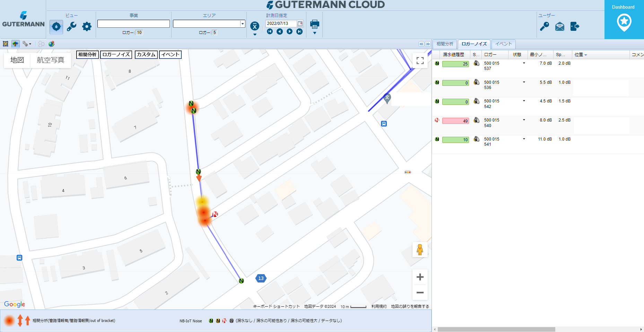This screenshot has height=332, width=644.
Task: Open the 位置 column header dropdown arrow
Action: (x=586, y=55)
